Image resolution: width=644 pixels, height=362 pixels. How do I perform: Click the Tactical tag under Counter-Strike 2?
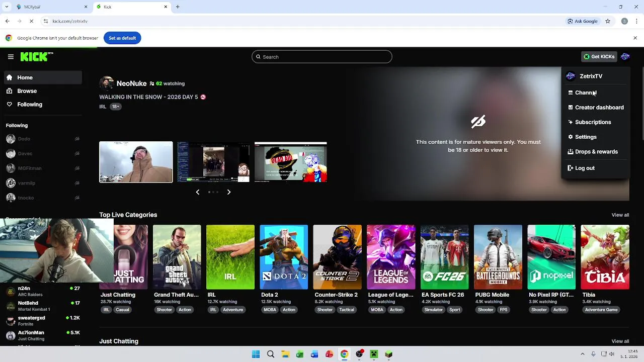pos(347,310)
